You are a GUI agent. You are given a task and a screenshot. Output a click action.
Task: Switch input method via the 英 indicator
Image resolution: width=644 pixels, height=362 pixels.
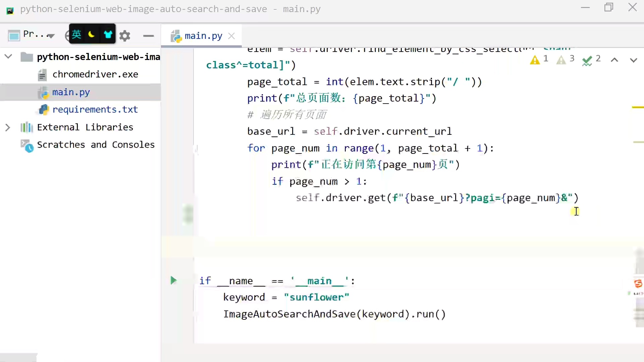click(x=76, y=35)
